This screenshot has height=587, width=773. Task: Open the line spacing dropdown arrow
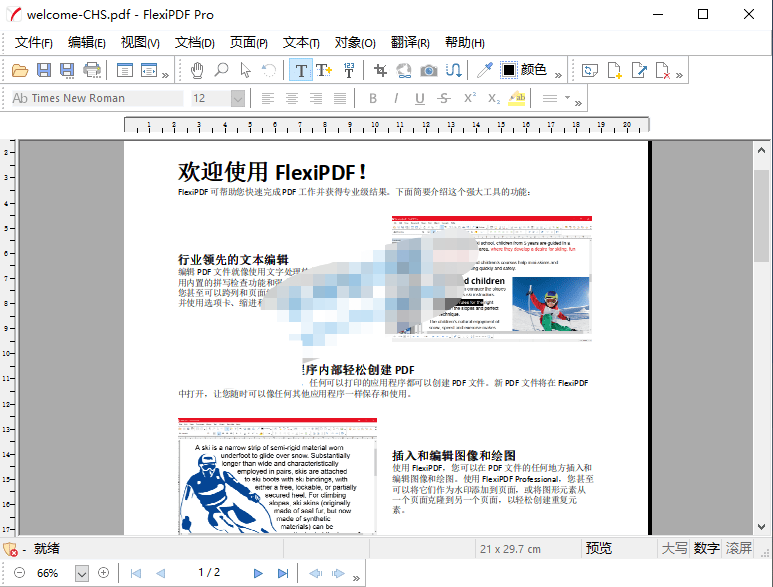(x=567, y=98)
